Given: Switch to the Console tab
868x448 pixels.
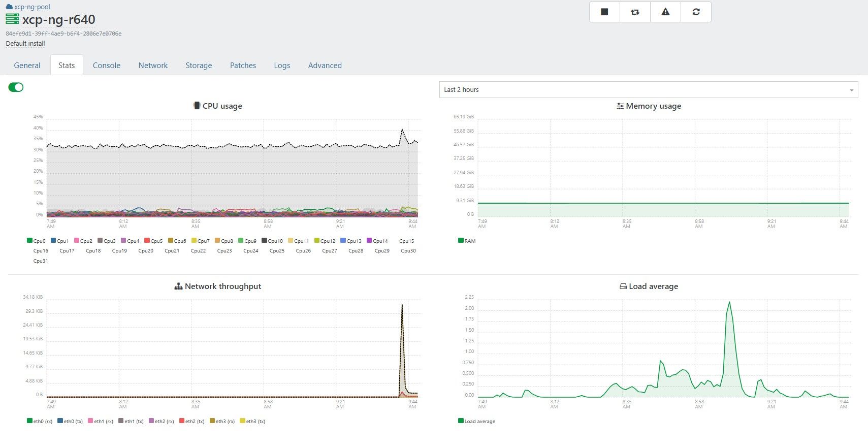Looking at the screenshot, I should (107, 66).
